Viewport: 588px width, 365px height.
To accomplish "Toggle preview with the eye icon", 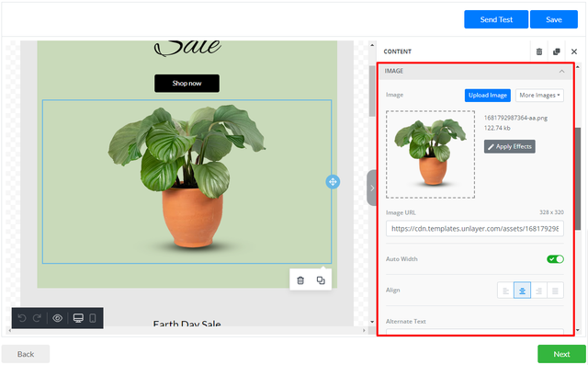I will (x=57, y=318).
